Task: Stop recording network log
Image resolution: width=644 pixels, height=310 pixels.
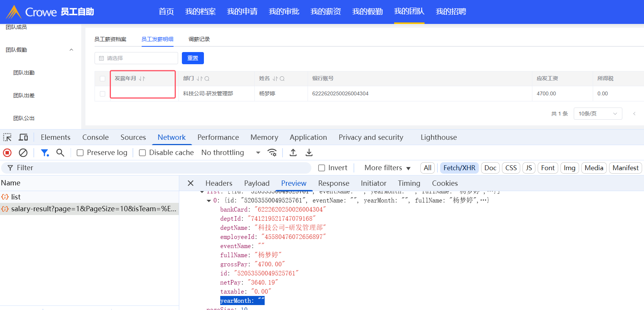Action: tap(7, 153)
